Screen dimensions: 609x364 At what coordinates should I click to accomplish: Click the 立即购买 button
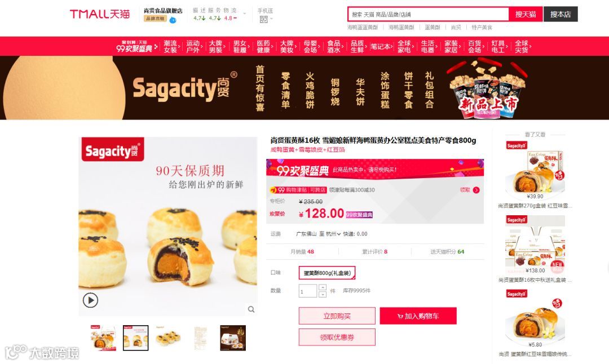337,316
